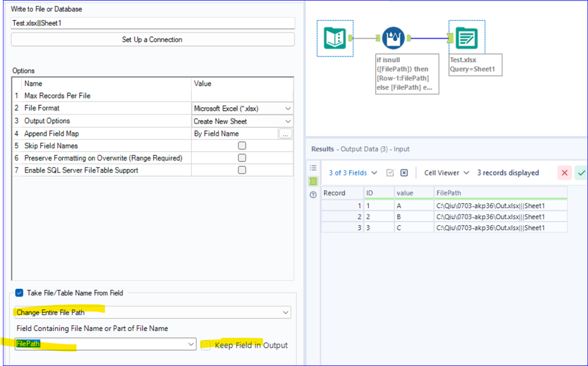The image size is (588, 366).
Task: Toggle Preserve Formatting on Overwrite checkbox
Action: pyautogui.click(x=242, y=158)
